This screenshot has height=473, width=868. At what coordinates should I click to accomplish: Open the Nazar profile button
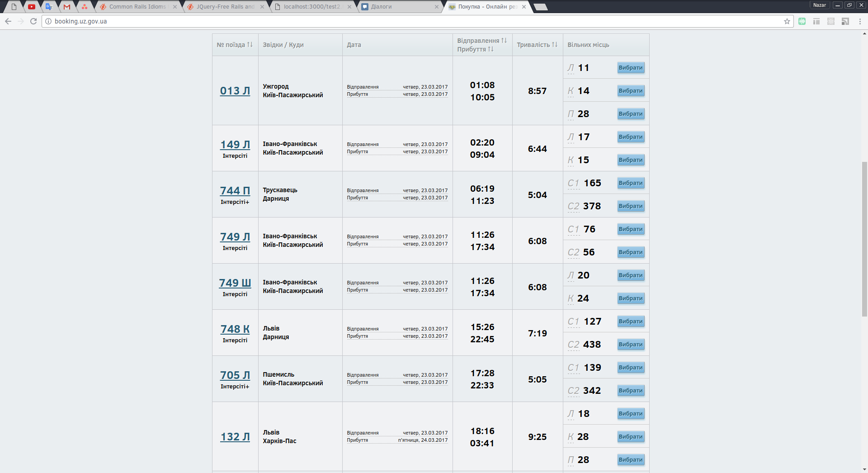point(819,5)
